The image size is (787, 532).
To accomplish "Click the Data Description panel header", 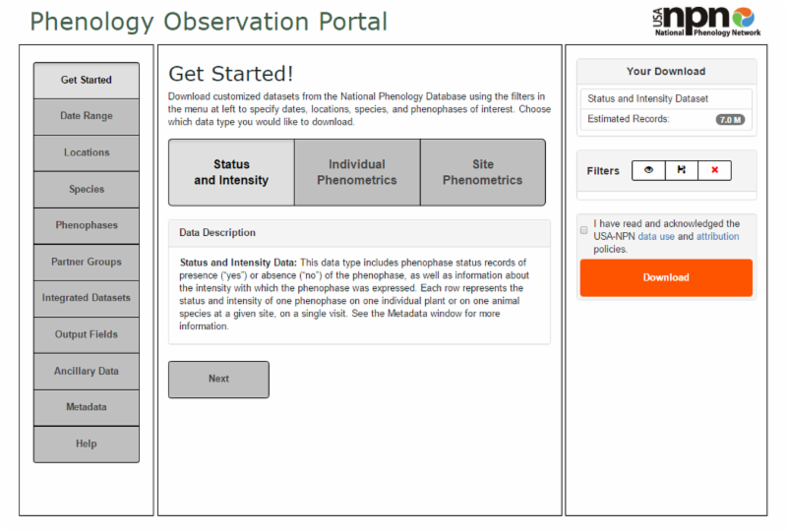I will [x=359, y=233].
